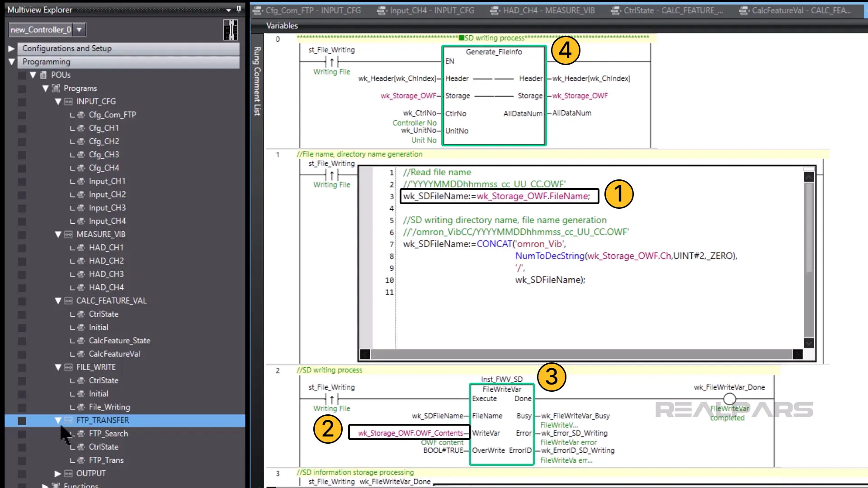Select the Initial section under FILE_WRITE
This screenshot has width=868, height=488.
pyautogui.click(x=98, y=394)
